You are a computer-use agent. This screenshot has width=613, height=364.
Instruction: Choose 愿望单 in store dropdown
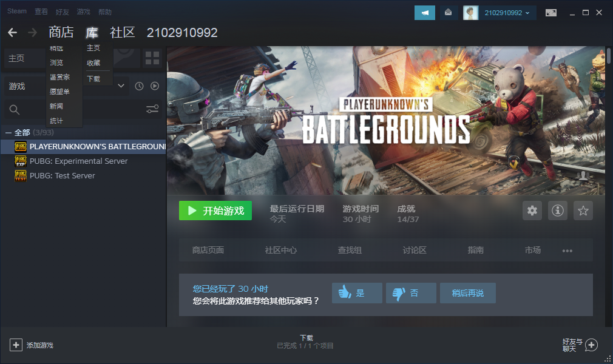click(60, 92)
